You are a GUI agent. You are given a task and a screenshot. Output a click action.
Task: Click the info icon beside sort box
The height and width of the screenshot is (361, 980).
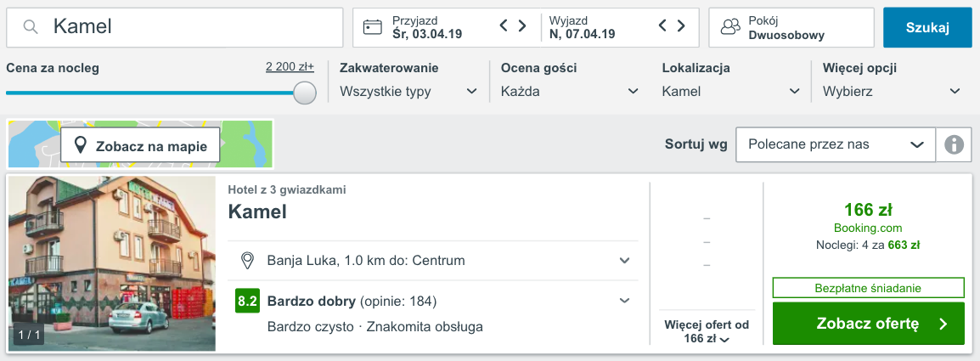954,144
